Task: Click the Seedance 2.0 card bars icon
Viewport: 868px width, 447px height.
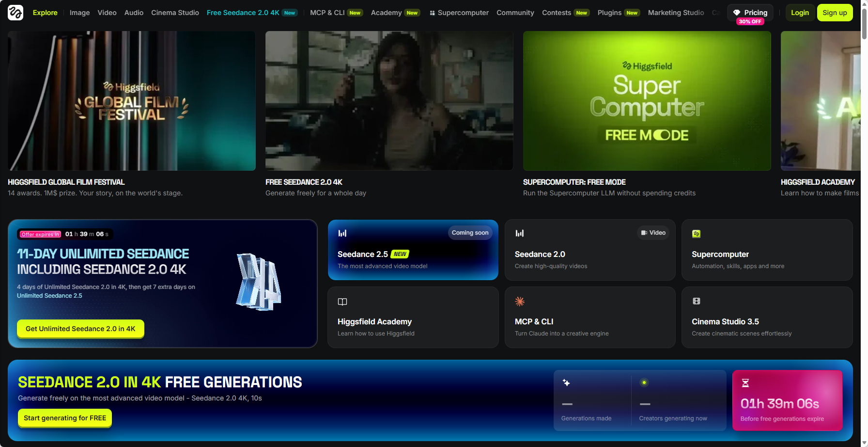Action: click(520, 233)
